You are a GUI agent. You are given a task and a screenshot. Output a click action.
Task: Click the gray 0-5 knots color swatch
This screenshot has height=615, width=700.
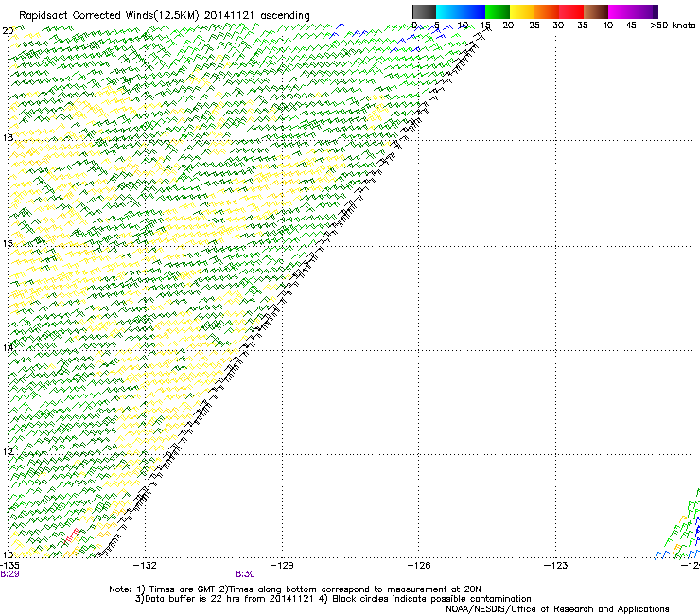[x=424, y=11]
